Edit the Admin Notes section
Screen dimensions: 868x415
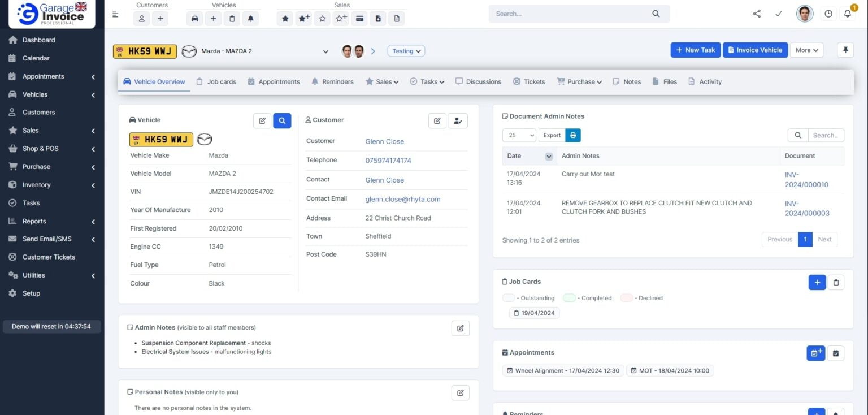pos(460,328)
